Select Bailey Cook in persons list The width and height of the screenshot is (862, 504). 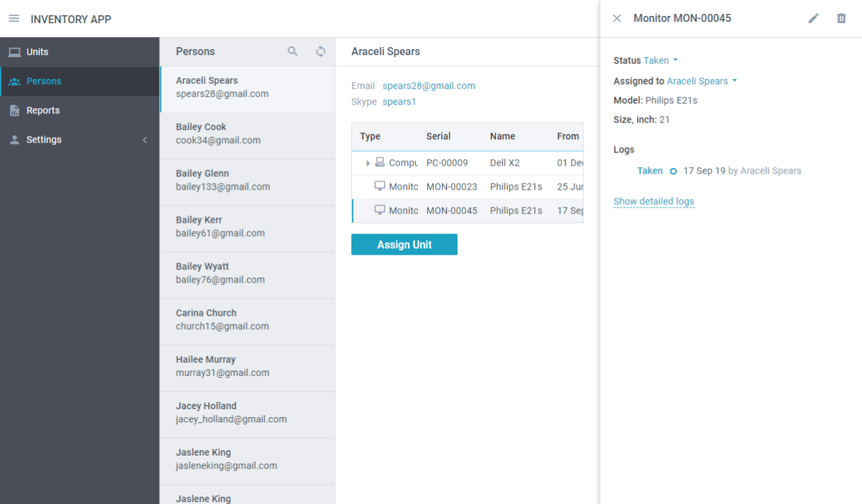(247, 136)
